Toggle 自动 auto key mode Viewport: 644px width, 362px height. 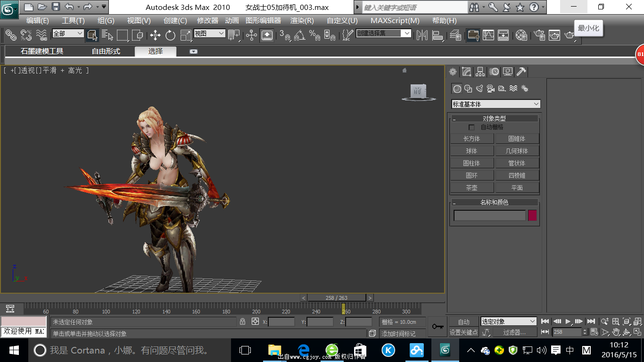(463, 322)
